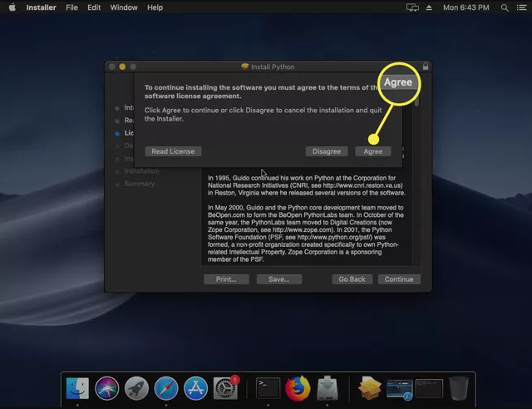
Task: Click the Continue button
Action: (399, 279)
